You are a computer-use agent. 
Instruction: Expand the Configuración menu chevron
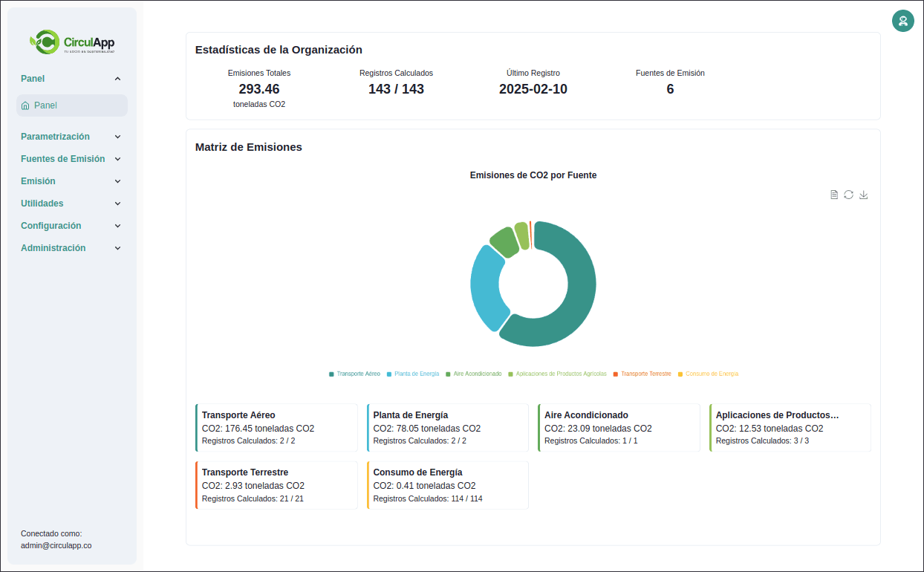(x=117, y=226)
